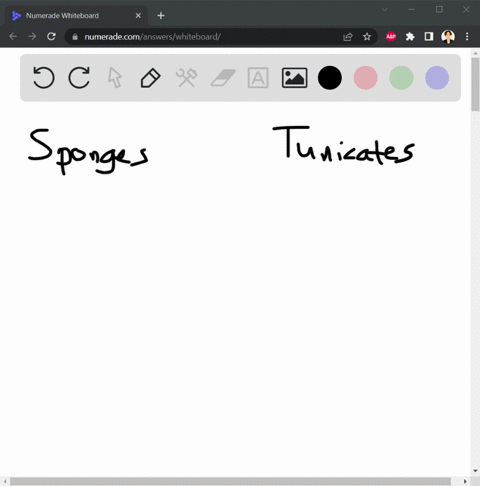480x486 pixels.
Task: Open the Adblock Plus extension
Action: 391,37
